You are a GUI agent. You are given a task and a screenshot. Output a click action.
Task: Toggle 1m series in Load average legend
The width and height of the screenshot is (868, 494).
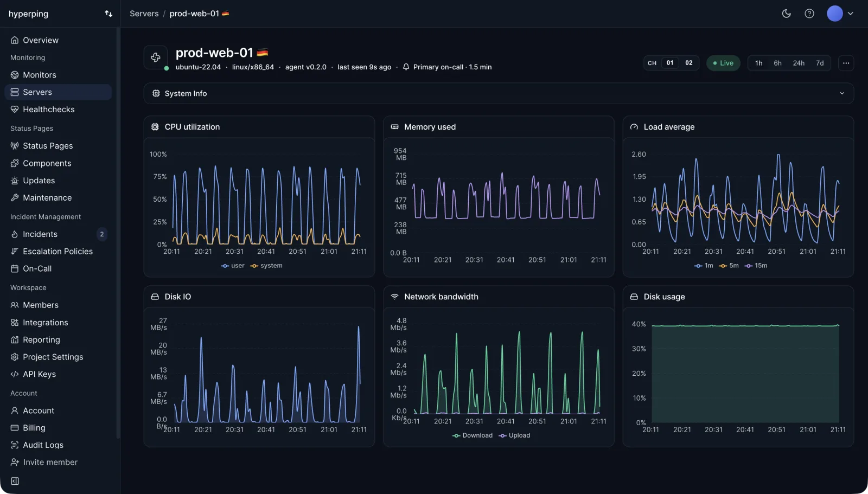click(704, 266)
